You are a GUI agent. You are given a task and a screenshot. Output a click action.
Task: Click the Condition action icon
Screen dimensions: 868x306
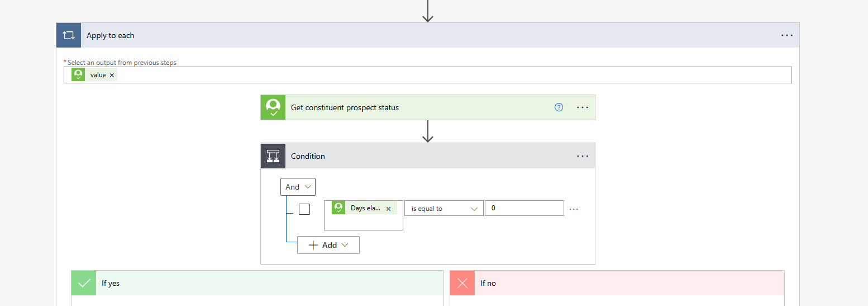point(273,156)
